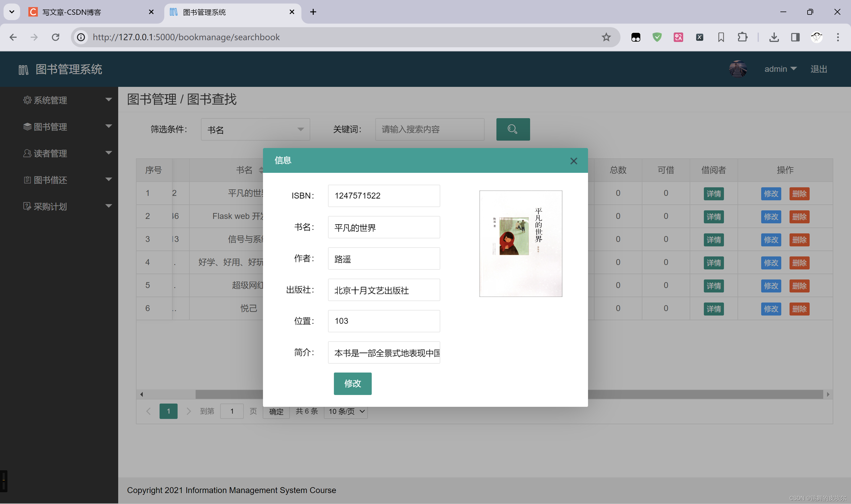Open the 筛选条件 书名 dropdown
The height and width of the screenshot is (504, 851).
coord(255,129)
